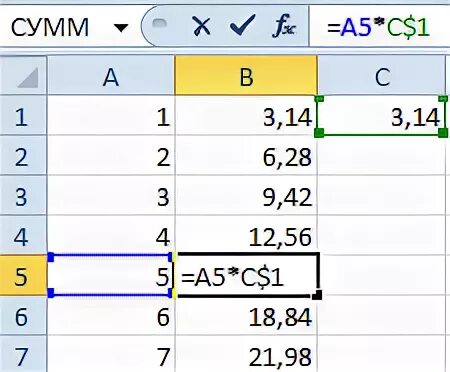Click cell A6 containing 6
The image size is (450, 372).
(x=111, y=316)
